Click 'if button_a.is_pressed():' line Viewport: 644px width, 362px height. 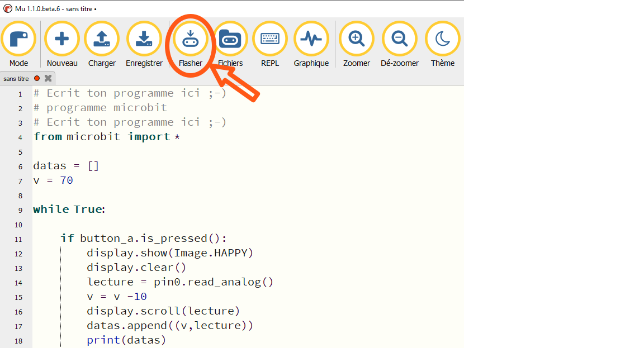tap(143, 239)
